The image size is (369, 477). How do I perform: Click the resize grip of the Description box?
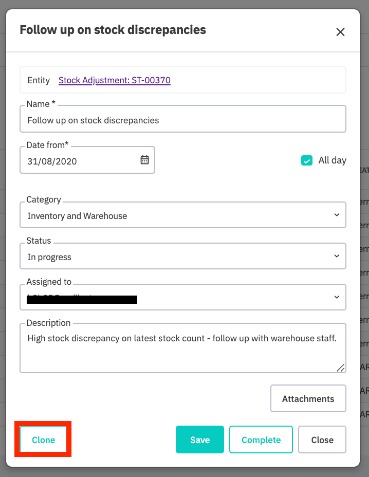[x=340, y=368]
